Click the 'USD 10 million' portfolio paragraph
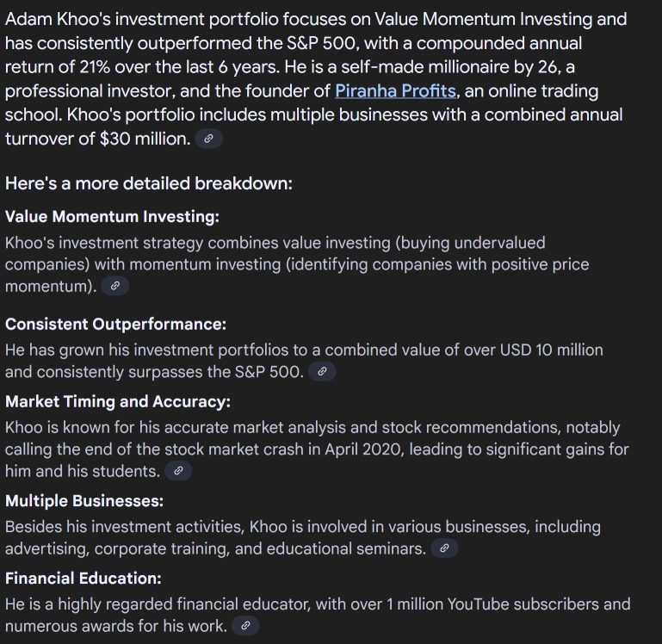Image resolution: width=662 pixels, height=644 pixels. tap(304, 361)
